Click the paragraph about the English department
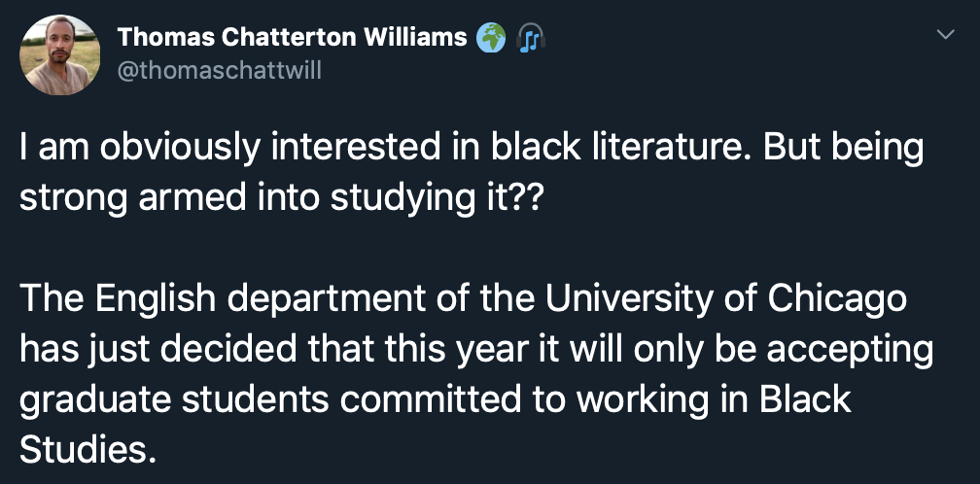Viewport: 980px width, 484px height. (x=476, y=375)
